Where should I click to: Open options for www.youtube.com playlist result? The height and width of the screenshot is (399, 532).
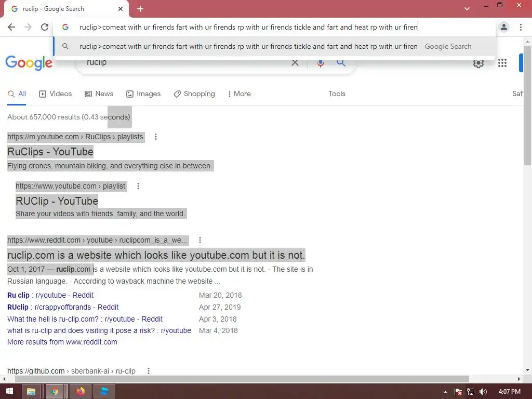[x=138, y=186]
